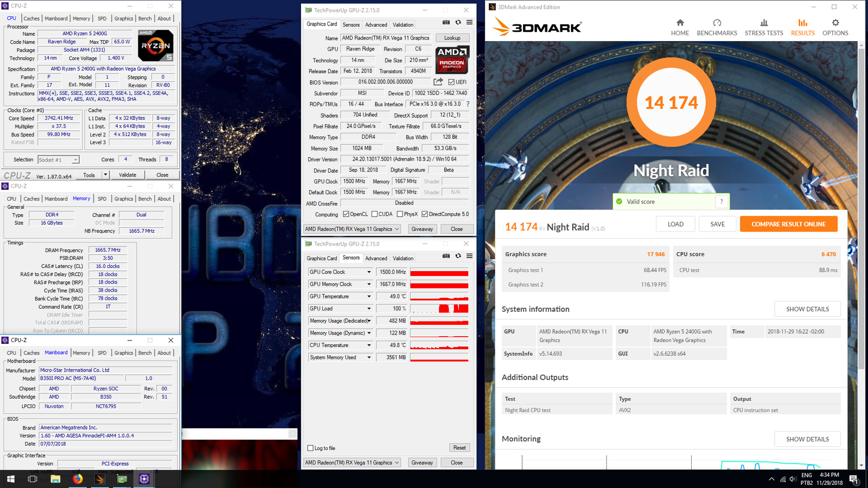Viewport: 868px width, 488px height.
Task: Enable the CUDA checkbox
Action: [374, 214]
